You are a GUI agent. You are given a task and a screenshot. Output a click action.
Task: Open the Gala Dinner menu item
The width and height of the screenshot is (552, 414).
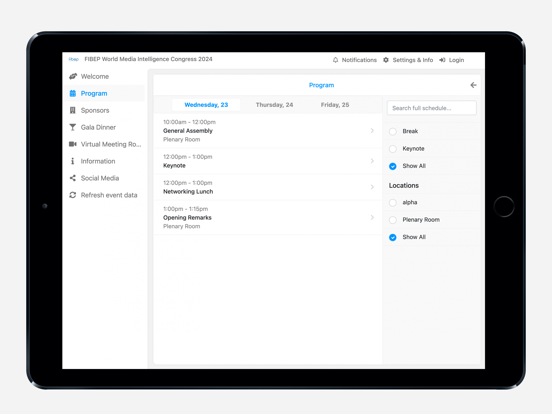[x=105, y=127]
